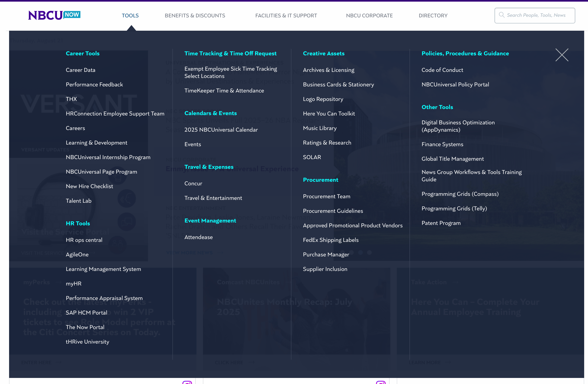
Task: Close the Tools mega menu with X
Action: tap(562, 55)
